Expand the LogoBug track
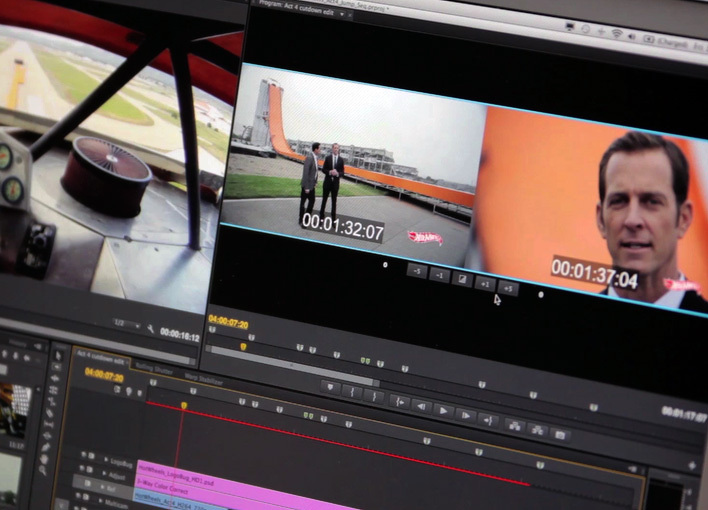The height and width of the screenshot is (510, 708). point(106,459)
